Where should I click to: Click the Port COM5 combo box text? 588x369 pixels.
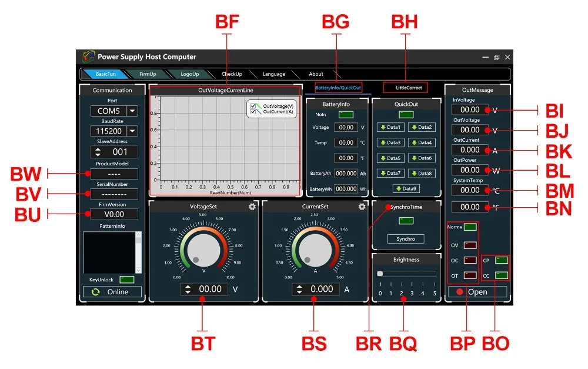[109, 111]
